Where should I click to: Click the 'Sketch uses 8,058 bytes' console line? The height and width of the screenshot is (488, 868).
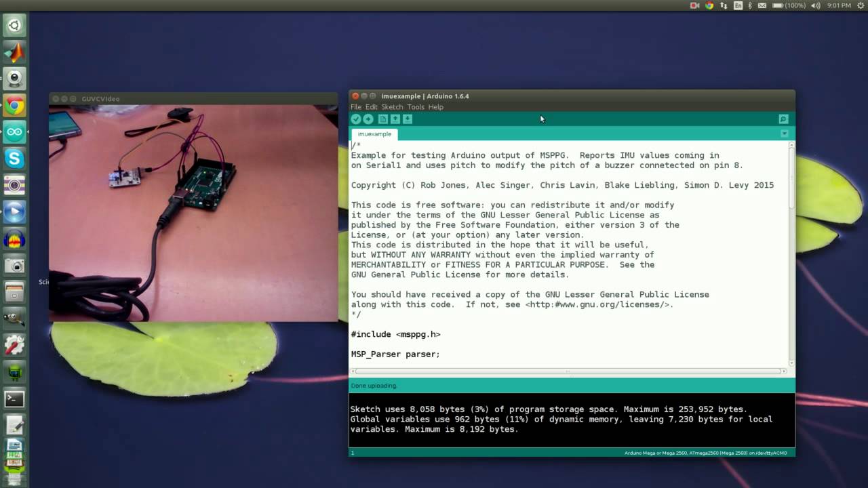[x=549, y=409]
